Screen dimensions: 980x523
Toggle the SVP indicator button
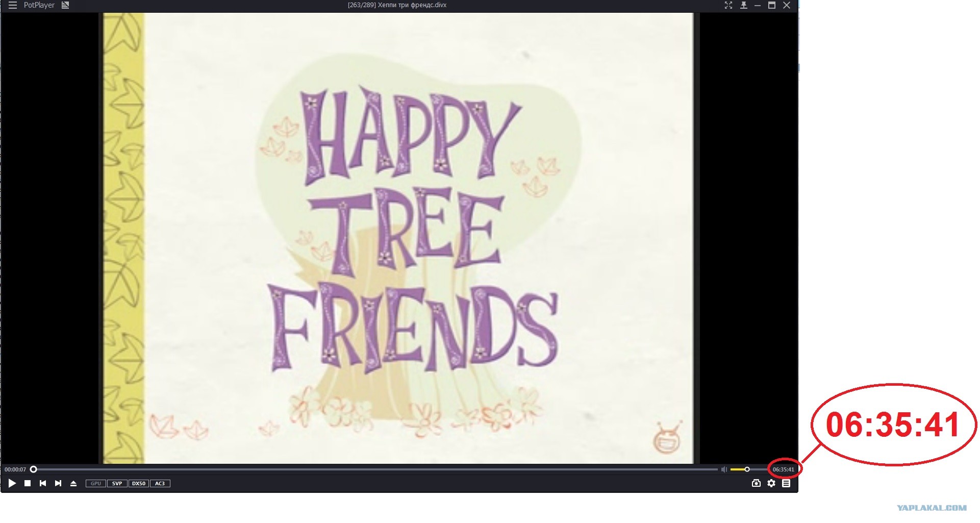117,483
